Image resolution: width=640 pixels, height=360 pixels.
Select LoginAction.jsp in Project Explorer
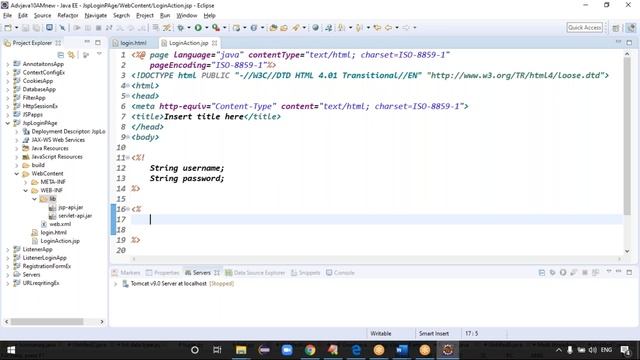coord(60,241)
